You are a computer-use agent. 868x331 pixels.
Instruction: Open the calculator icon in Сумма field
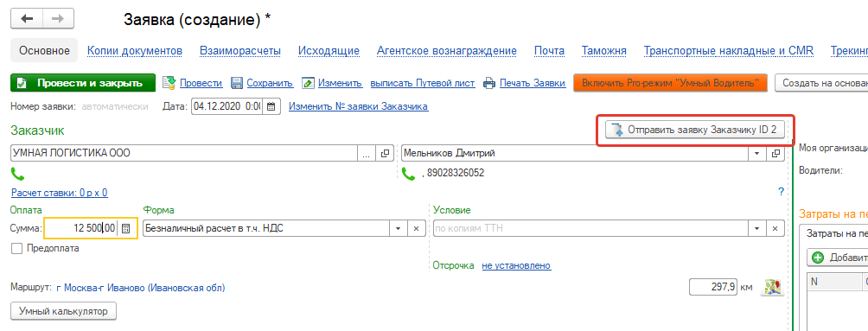tap(126, 228)
